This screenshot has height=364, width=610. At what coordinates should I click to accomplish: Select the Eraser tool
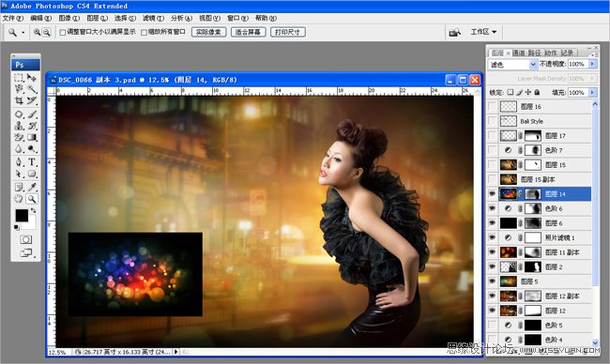point(19,137)
